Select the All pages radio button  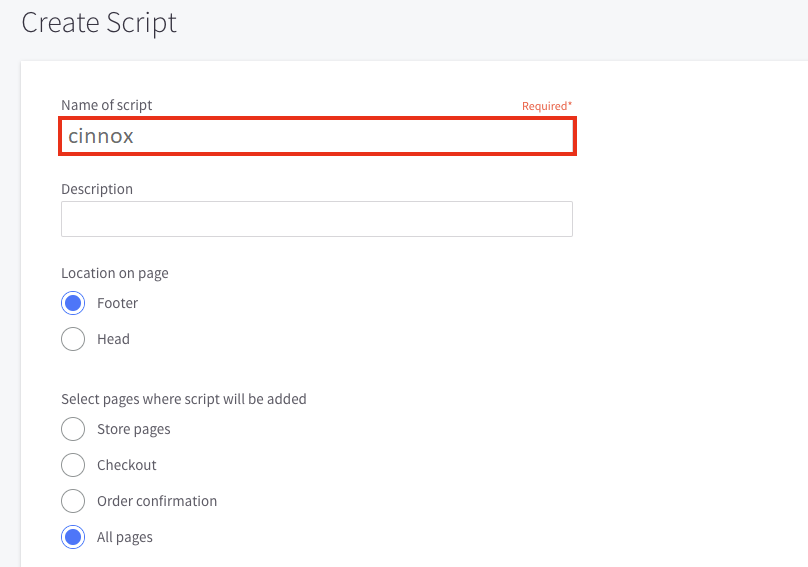(x=73, y=537)
